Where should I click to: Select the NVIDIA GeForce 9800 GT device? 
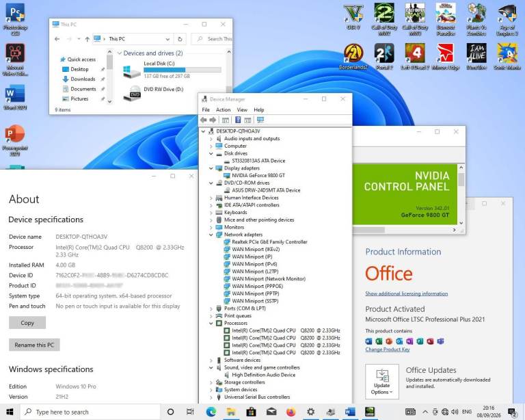pyautogui.click(x=258, y=176)
